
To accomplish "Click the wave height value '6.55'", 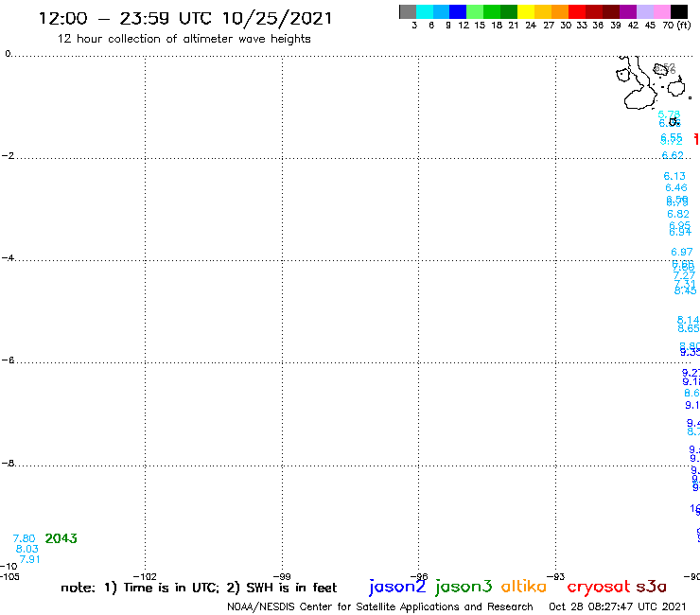I will [x=672, y=136].
